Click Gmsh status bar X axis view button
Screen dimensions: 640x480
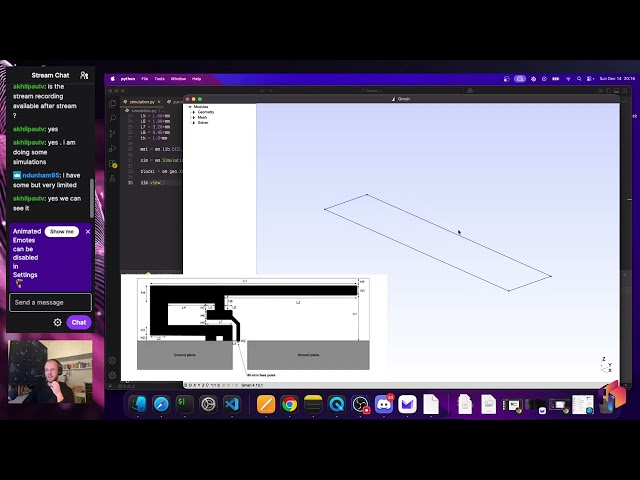click(195, 385)
